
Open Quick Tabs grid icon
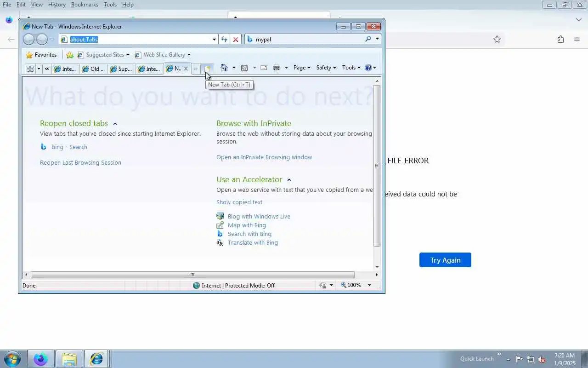pos(30,69)
